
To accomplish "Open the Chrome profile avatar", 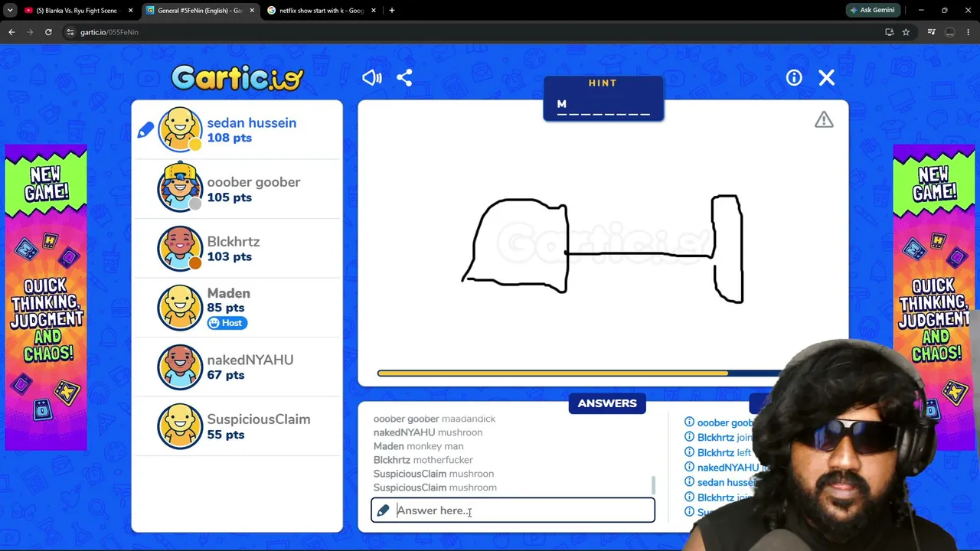I will 950,32.
